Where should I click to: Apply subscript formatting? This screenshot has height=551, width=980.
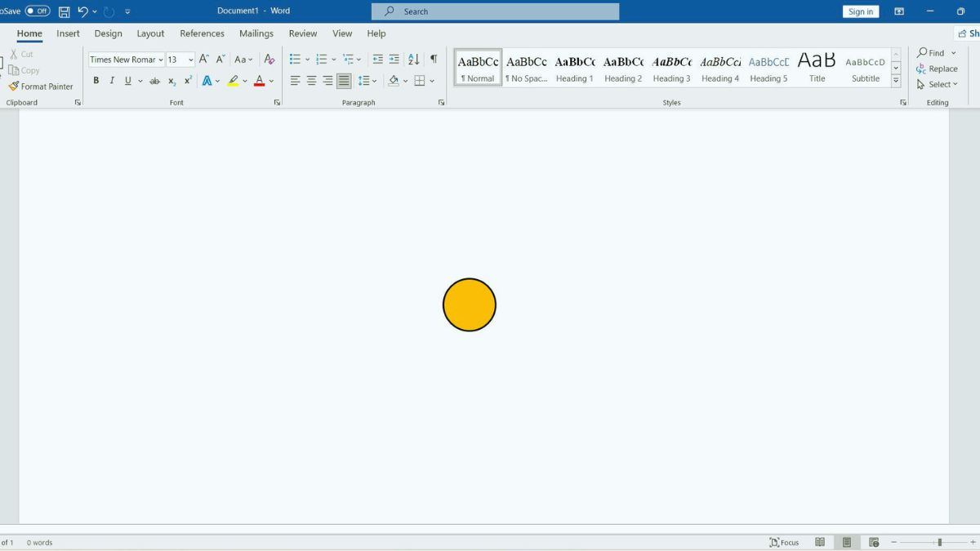tap(171, 81)
